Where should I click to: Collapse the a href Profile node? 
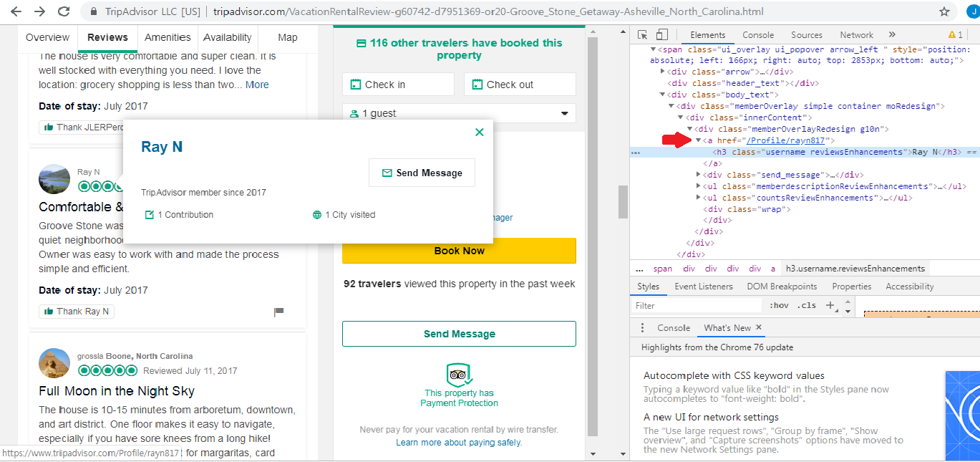pos(699,141)
